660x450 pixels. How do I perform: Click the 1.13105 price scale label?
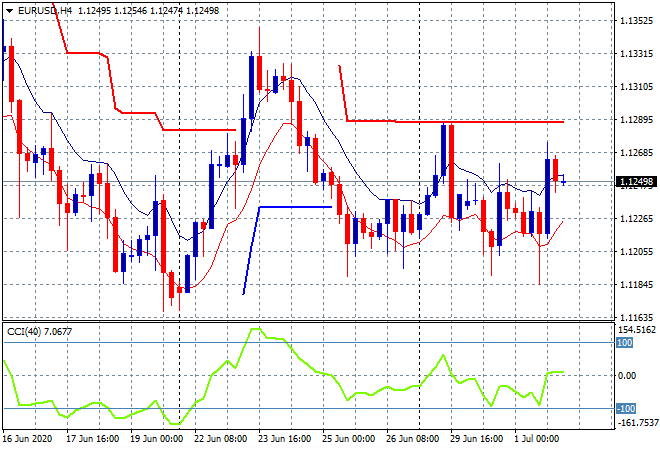tap(637, 87)
